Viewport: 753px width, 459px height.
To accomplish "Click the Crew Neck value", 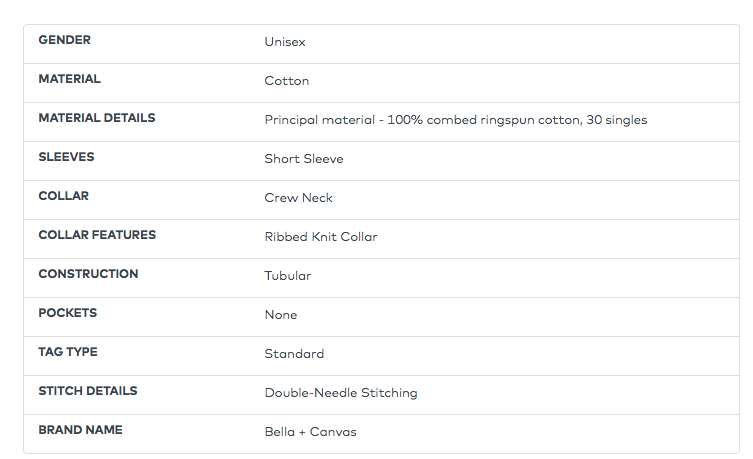I will 298,198.
